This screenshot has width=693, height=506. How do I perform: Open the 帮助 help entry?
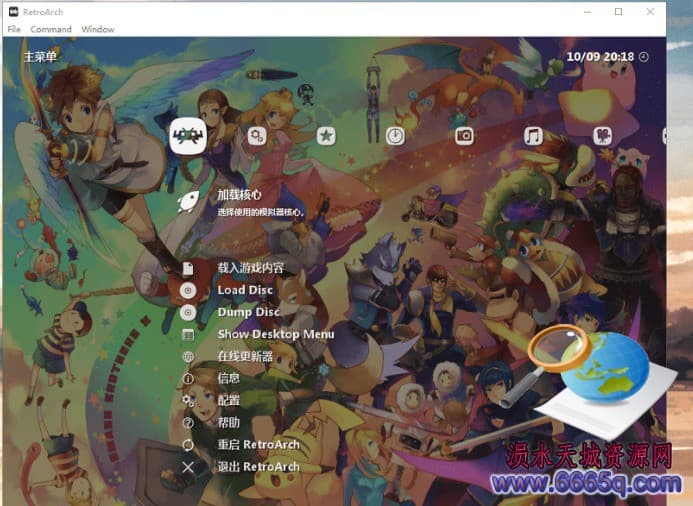pyautogui.click(x=228, y=422)
